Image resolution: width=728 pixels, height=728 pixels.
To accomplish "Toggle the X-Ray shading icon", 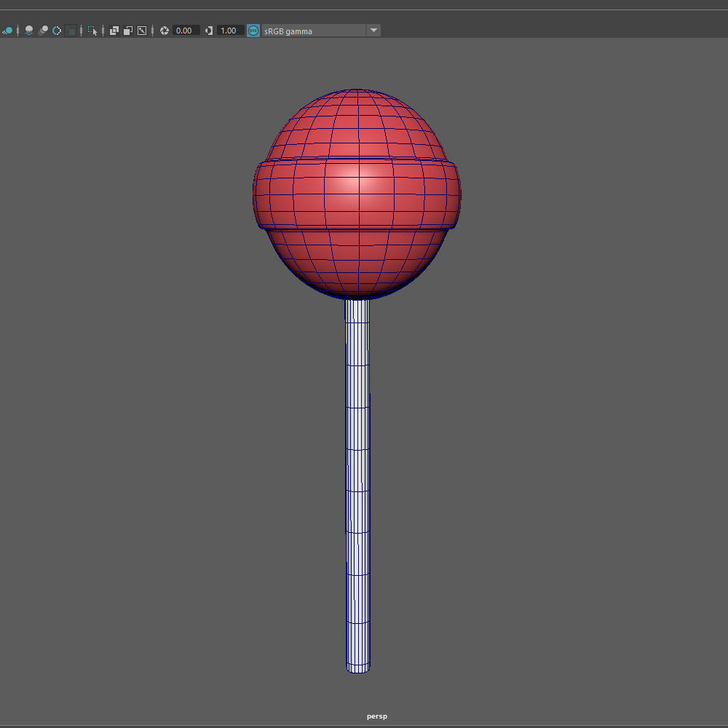I will [x=114, y=31].
